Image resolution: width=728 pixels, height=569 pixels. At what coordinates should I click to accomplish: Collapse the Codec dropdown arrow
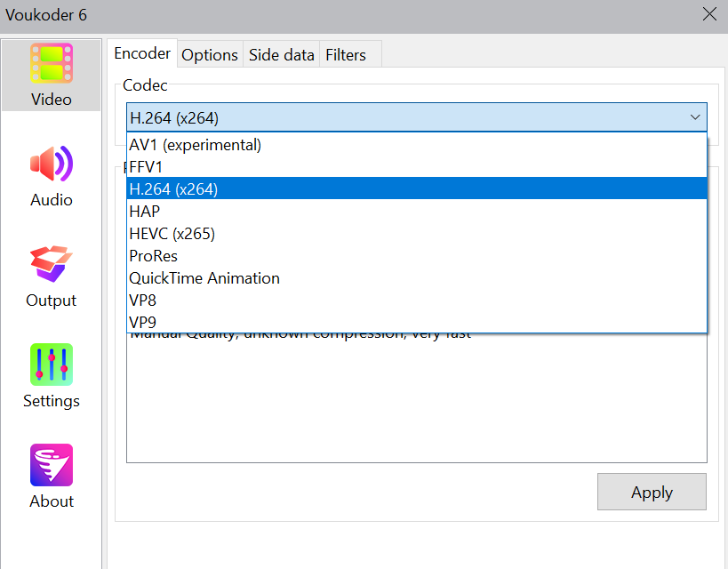(695, 117)
